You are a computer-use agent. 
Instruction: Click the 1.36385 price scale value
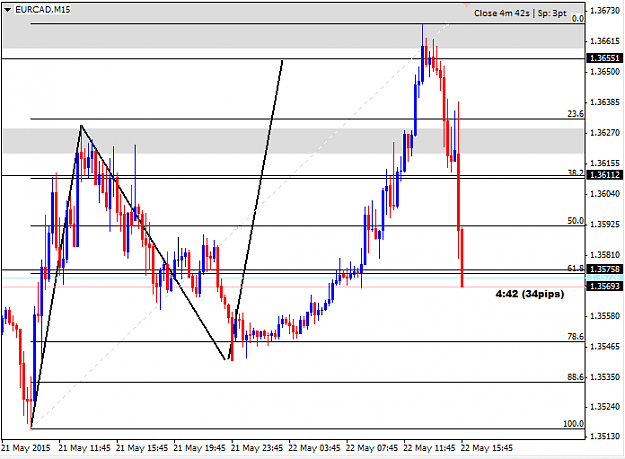(605, 102)
